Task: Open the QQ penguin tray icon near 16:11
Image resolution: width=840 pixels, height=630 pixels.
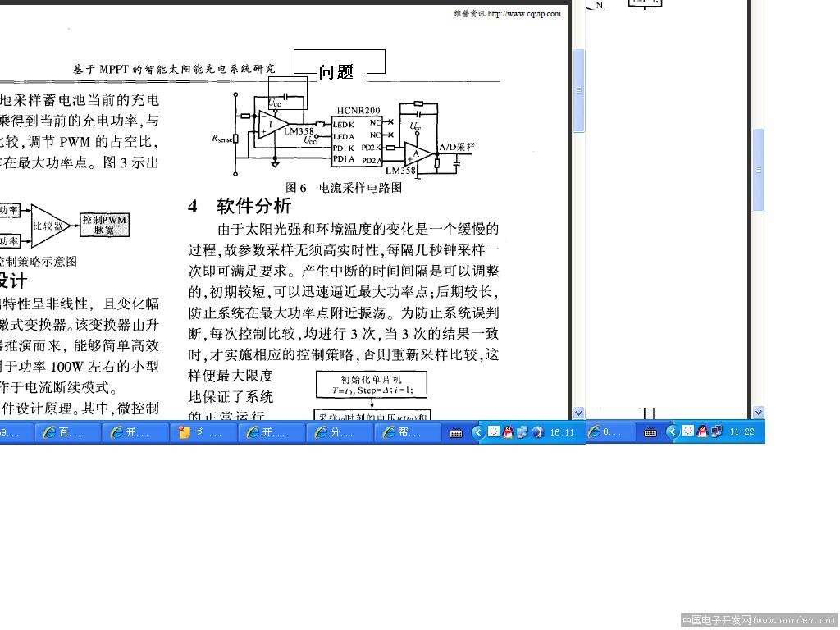Action: tap(507, 431)
